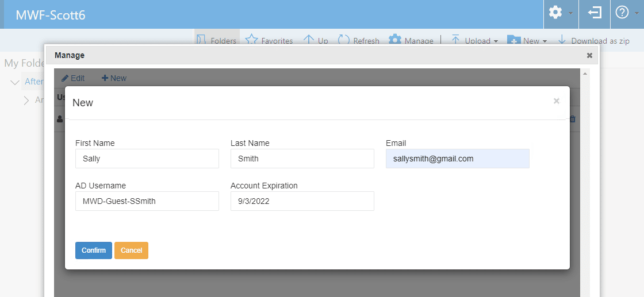Click the AD Username input field
This screenshot has height=297, width=644.
[x=147, y=201]
